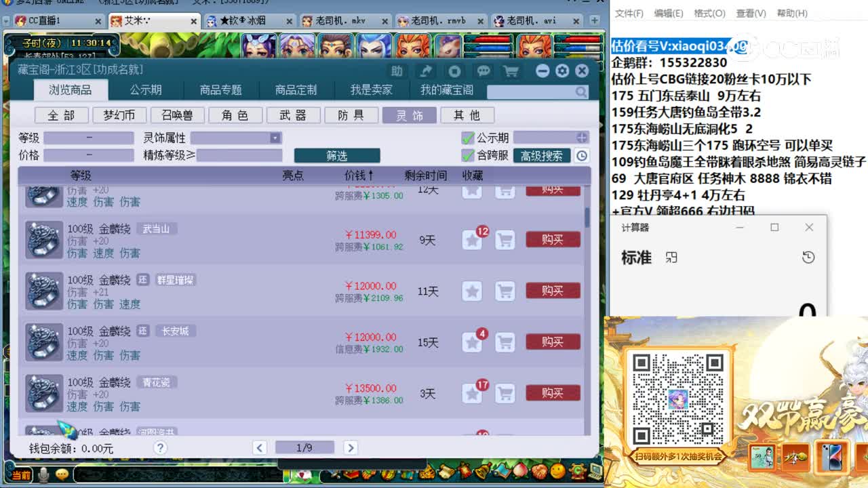Open Notepad 查看(V) menu

(x=751, y=13)
